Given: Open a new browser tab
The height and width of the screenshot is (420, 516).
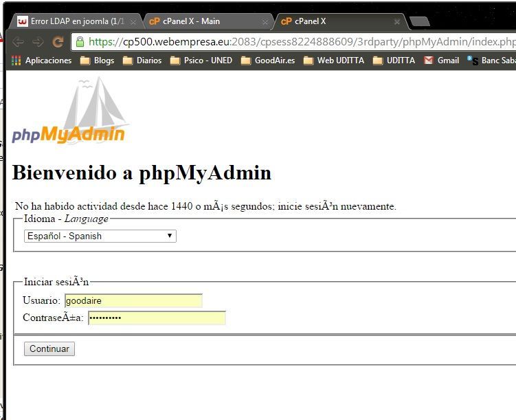Looking at the screenshot, I should tap(420, 22).
